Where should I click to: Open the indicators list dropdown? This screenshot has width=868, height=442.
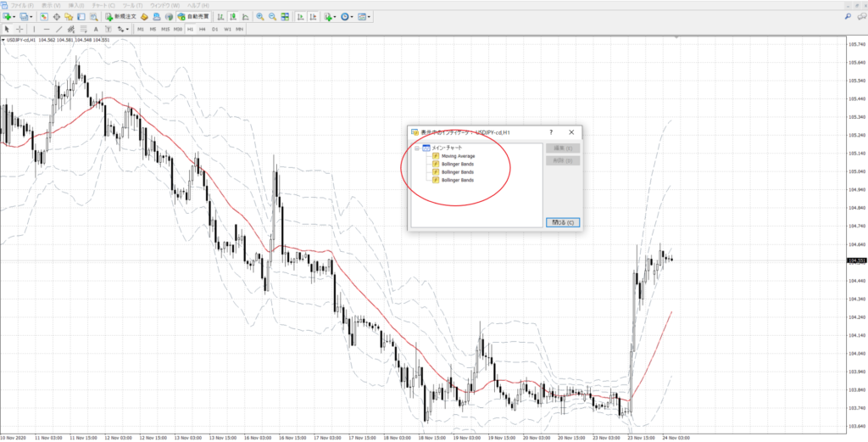pyautogui.click(x=334, y=17)
